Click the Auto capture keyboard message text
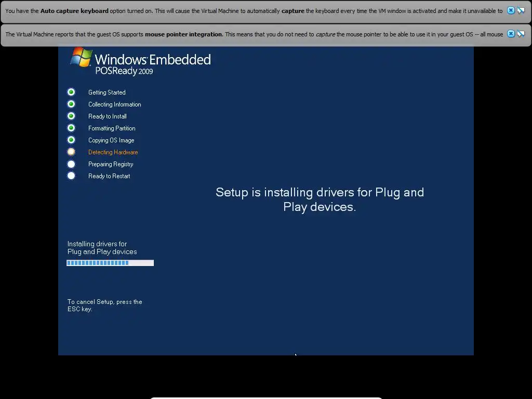The width and height of the screenshot is (532, 399). click(254, 11)
